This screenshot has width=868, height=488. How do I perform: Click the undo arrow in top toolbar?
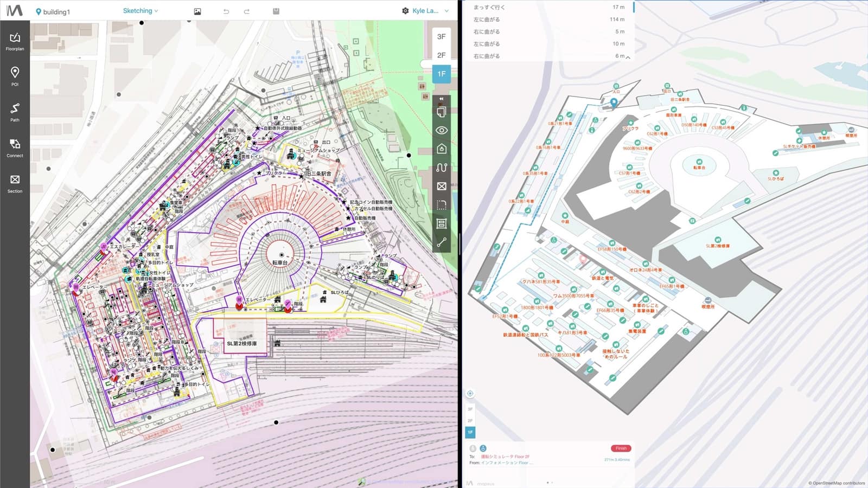click(x=226, y=11)
